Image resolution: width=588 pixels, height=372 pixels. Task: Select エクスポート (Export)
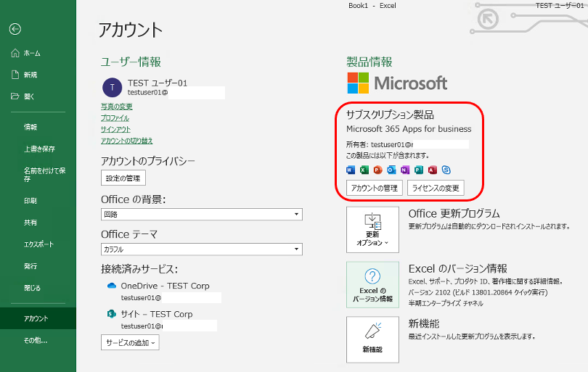point(38,244)
